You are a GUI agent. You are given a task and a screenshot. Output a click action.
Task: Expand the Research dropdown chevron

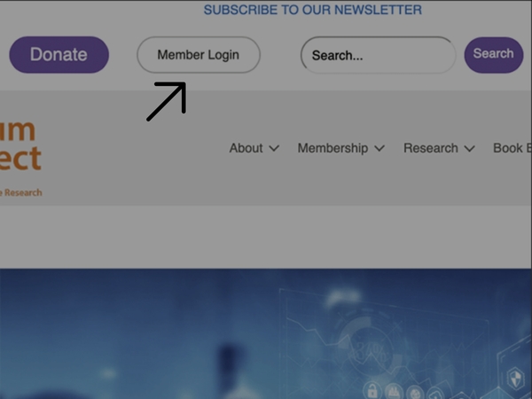(469, 148)
